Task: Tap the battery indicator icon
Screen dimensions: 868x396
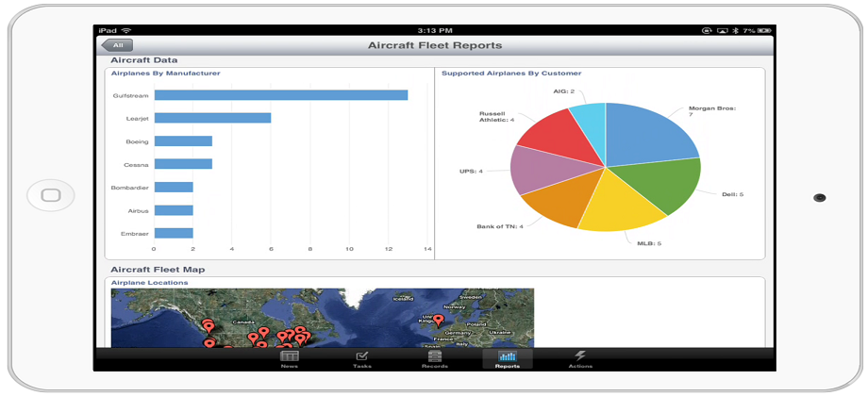Action: [x=764, y=31]
